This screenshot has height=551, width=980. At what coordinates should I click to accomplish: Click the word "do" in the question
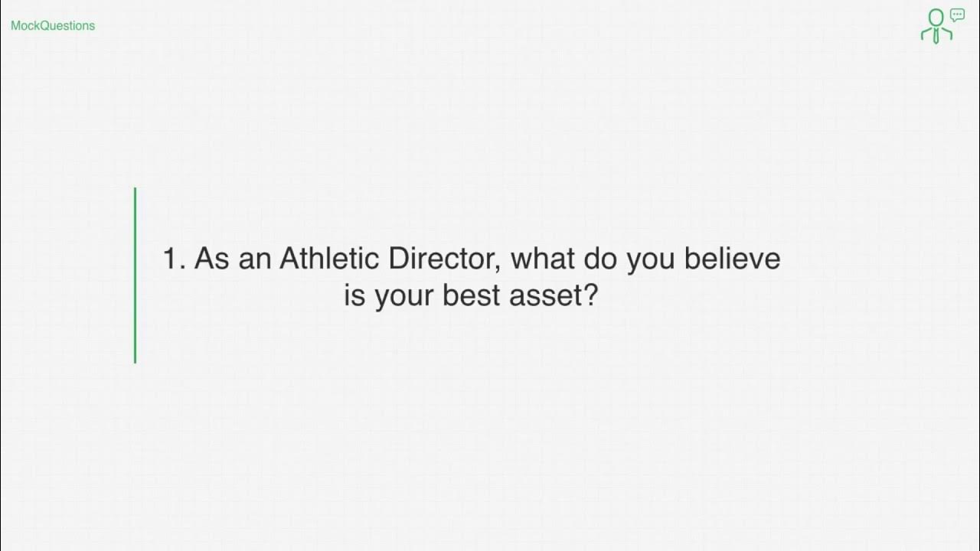click(601, 259)
